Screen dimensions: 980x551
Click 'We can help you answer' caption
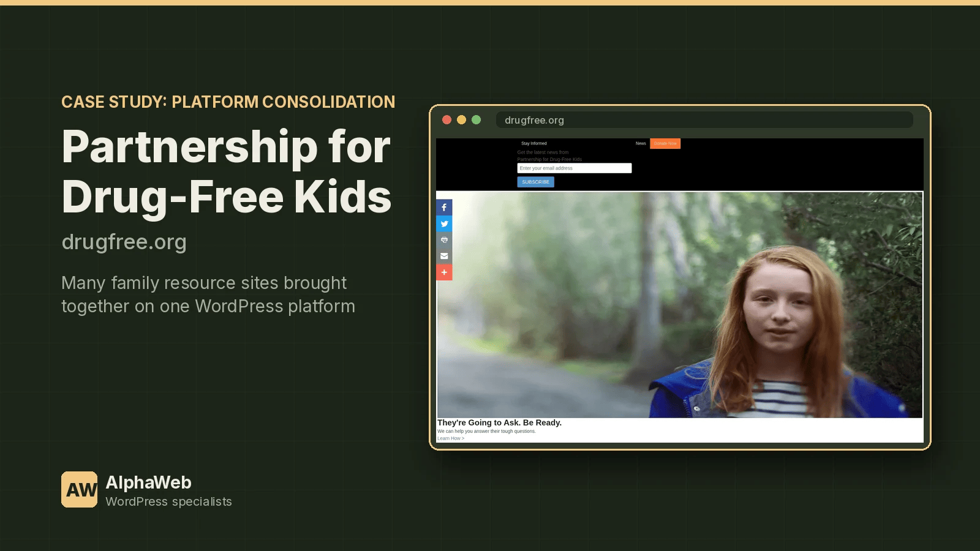point(486,431)
